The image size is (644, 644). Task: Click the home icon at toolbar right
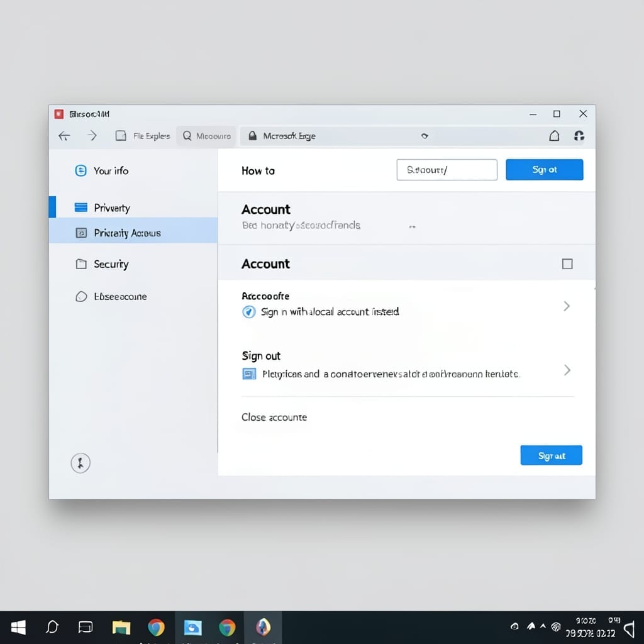554,136
